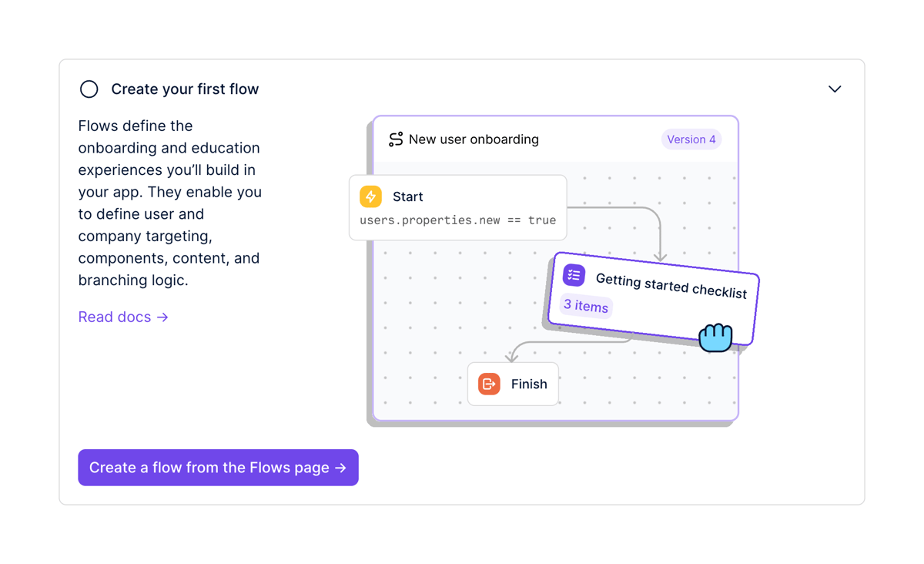Select the hand cursor graphic on the checklist card
Viewport: 924px width, 564px height.
point(715,337)
